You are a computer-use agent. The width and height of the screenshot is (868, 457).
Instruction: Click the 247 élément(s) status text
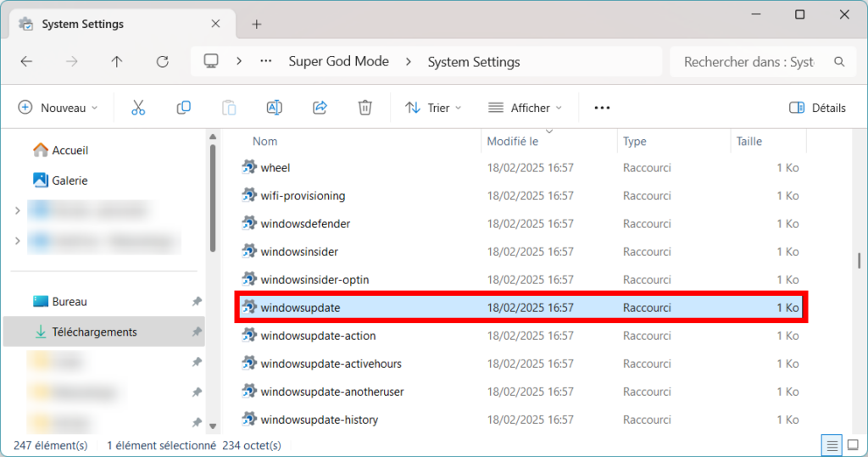click(50, 445)
